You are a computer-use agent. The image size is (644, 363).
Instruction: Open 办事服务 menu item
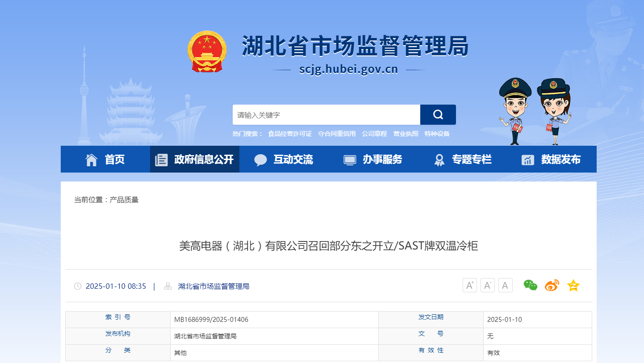point(373,160)
